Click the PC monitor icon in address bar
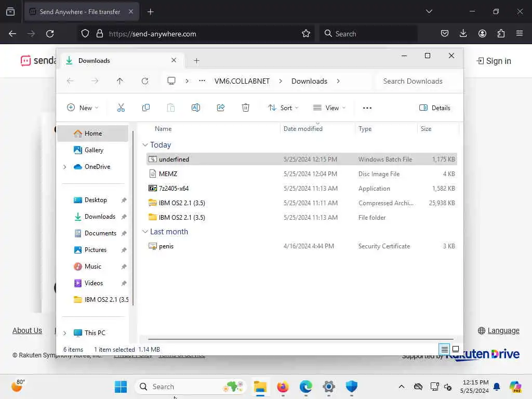 coord(171,81)
